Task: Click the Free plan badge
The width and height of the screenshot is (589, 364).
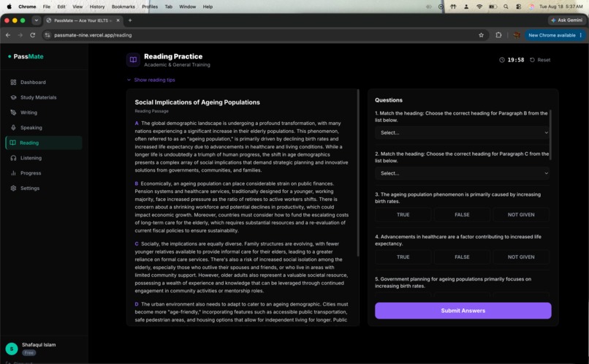Action: 29,353
